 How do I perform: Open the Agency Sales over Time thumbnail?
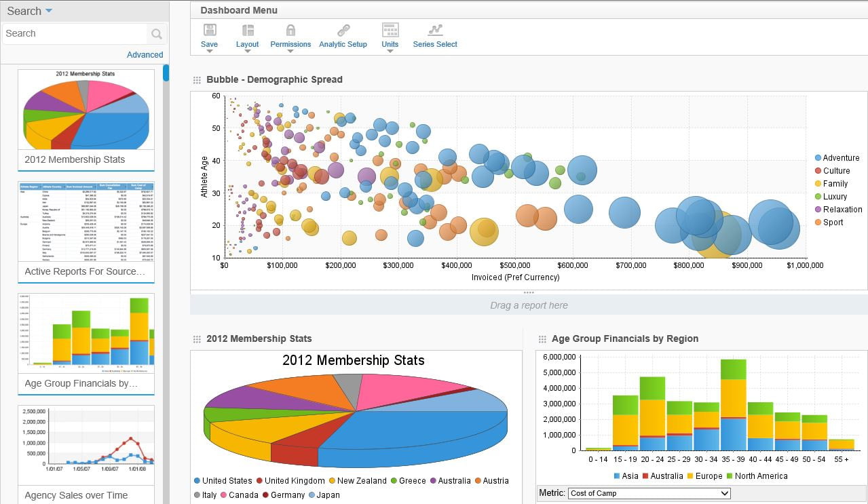(86, 444)
